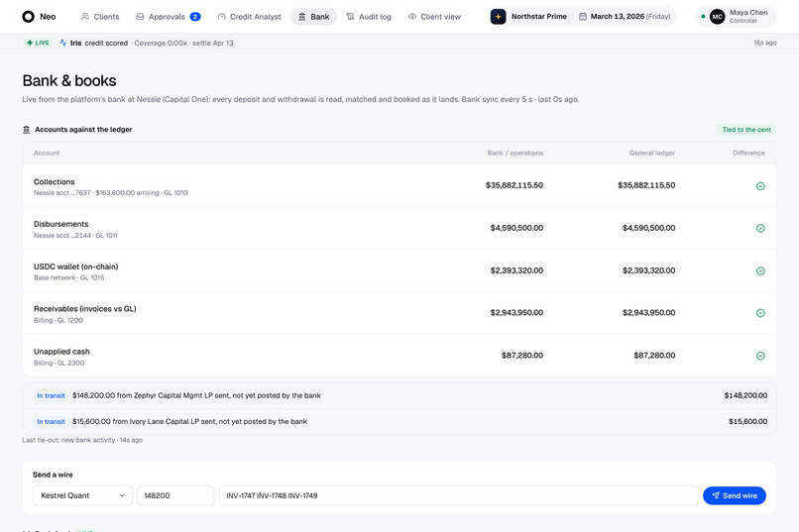Click the Unapplied cash row check mark
The image size is (799, 532).
pos(760,356)
